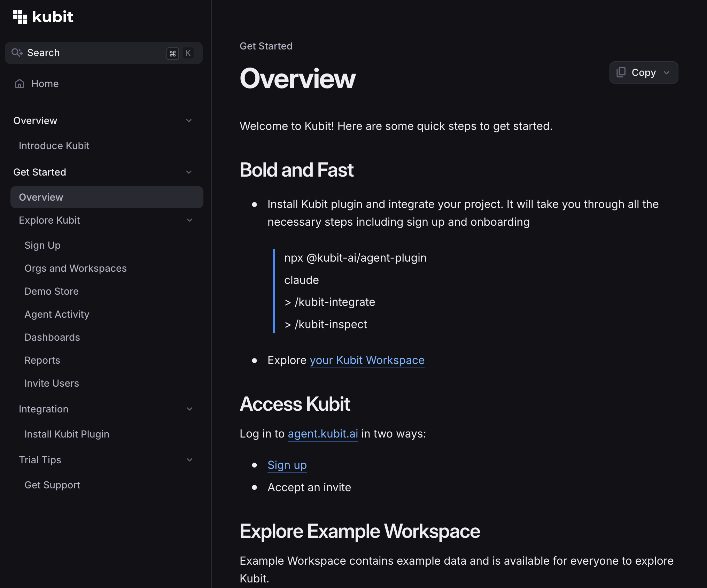Screen dimensions: 707x588
Task: Open the Invite Users page
Action: click(x=52, y=383)
